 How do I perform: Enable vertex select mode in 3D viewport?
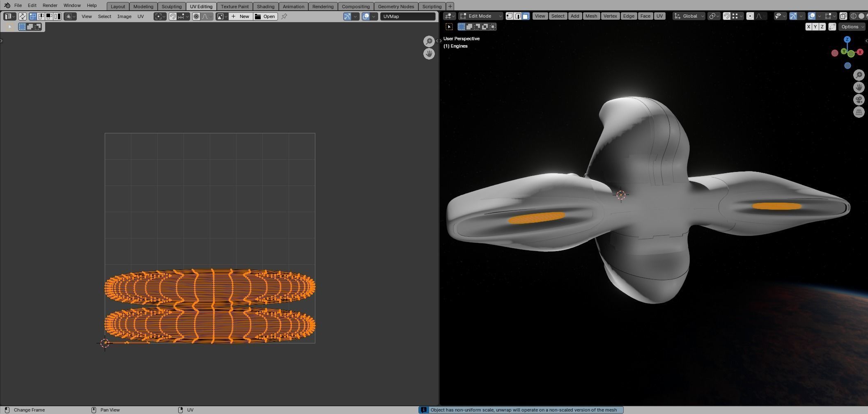click(510, 16)
